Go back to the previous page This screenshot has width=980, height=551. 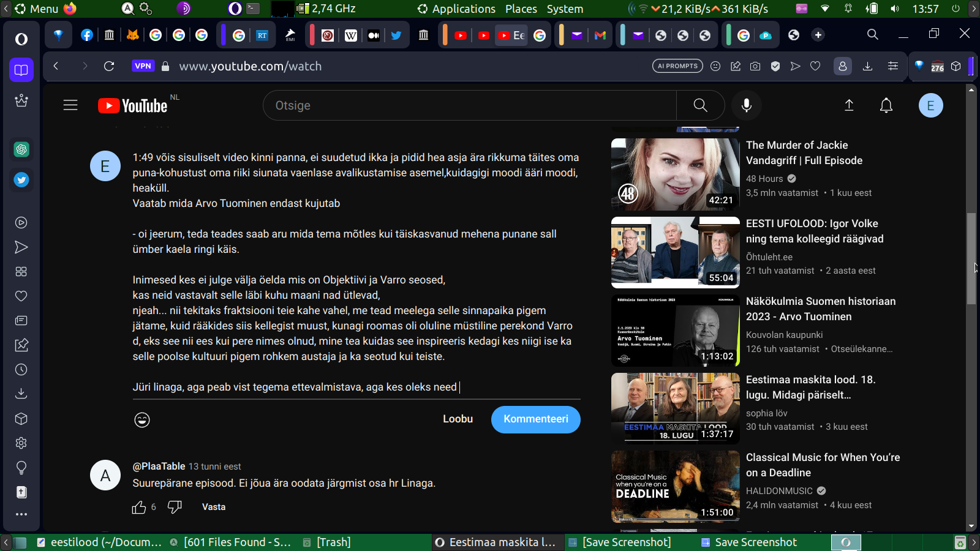pos(56,66)
